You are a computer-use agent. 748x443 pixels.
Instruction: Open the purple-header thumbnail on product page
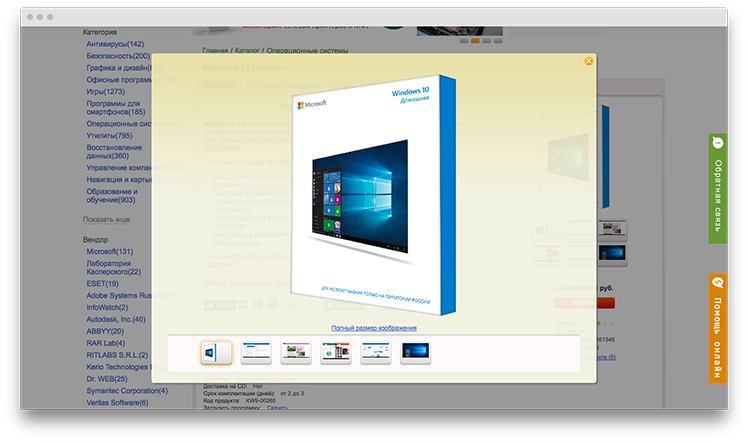612,229
